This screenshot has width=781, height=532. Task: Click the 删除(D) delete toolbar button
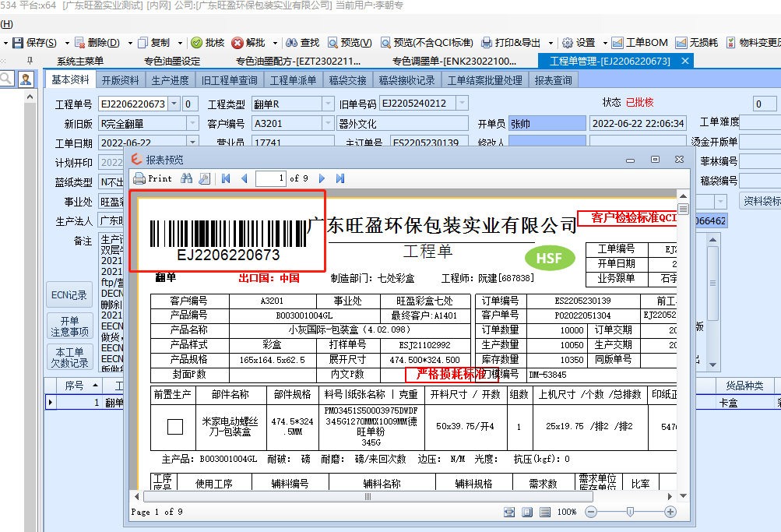click(x=97, y=43)
